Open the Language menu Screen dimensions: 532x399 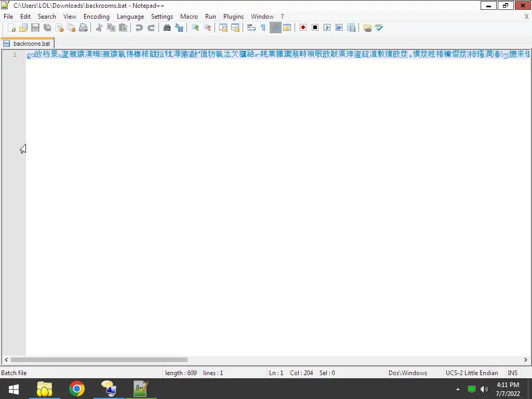[x=130, y=17]
